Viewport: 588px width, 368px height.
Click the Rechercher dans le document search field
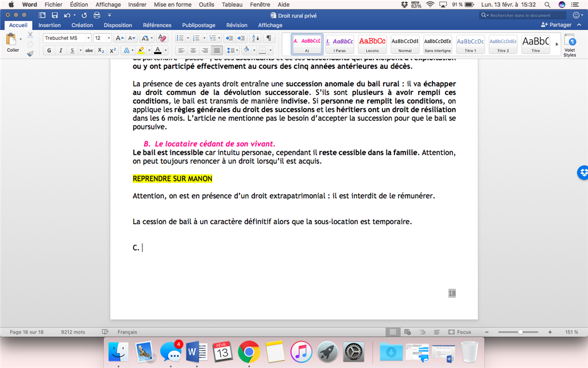523,15
